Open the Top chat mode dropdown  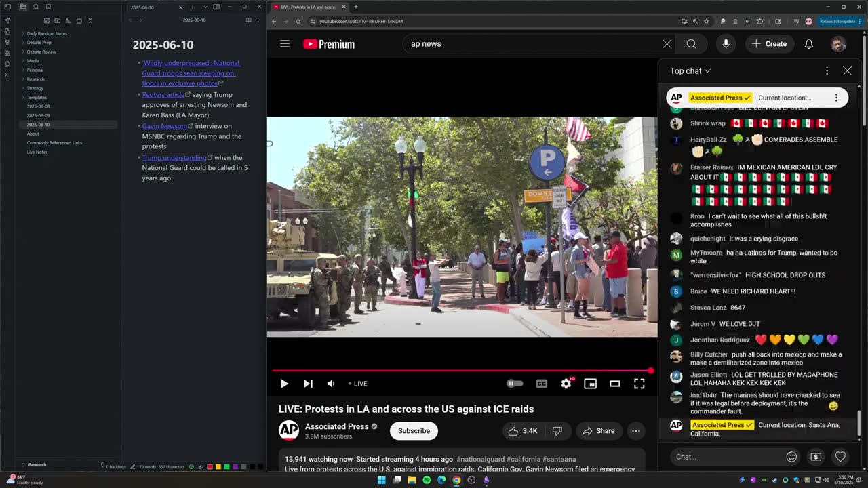click(690, 71)
